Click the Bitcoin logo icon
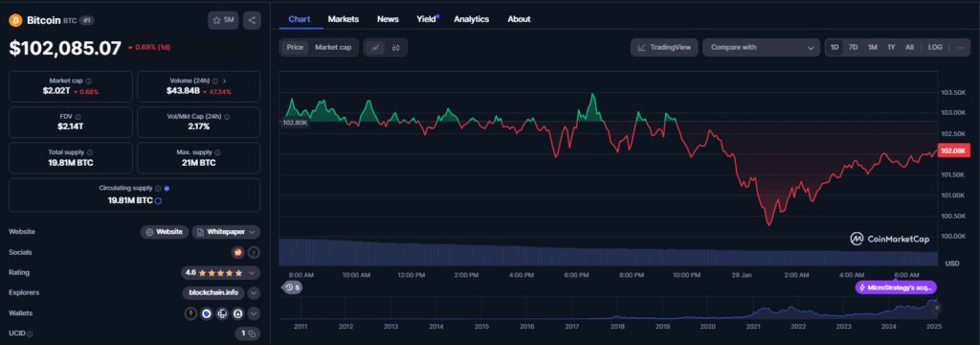The width and height of the screenshot is (980, 345). pos(15,20)
